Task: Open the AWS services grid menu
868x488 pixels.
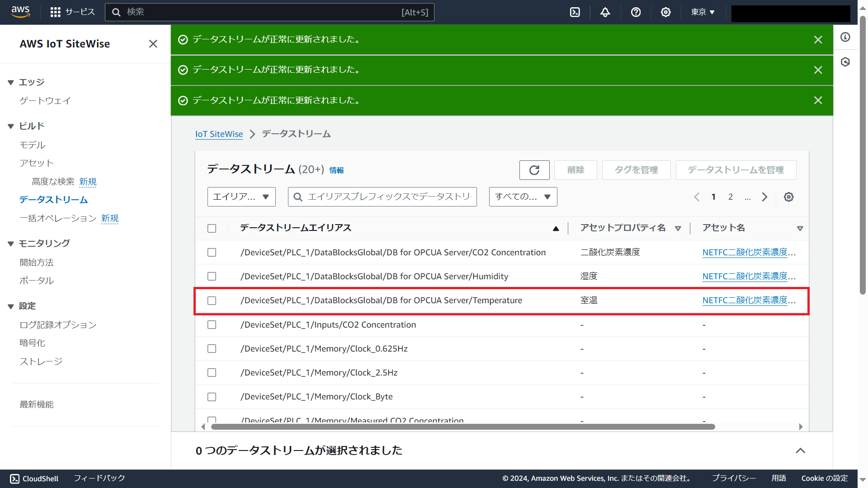Action: click(55, 12)
